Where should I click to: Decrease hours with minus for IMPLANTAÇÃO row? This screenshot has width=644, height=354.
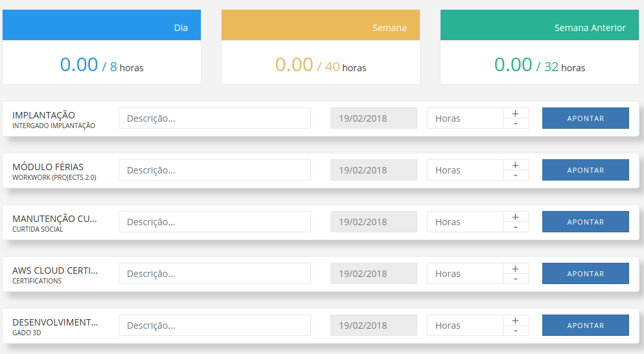tap(516, 124)
